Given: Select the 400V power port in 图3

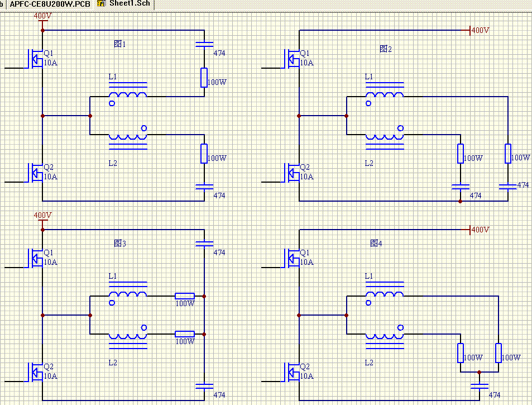Looking at the screenshot, I should coord(42,220).
